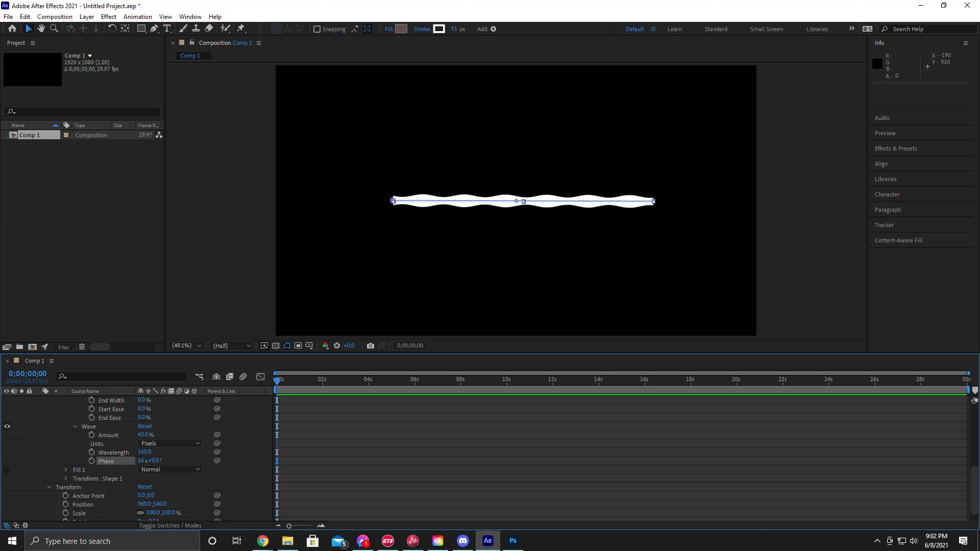Expand Transform : Shape 1 group
Screen dimensions: 980x551
(66, 479)
